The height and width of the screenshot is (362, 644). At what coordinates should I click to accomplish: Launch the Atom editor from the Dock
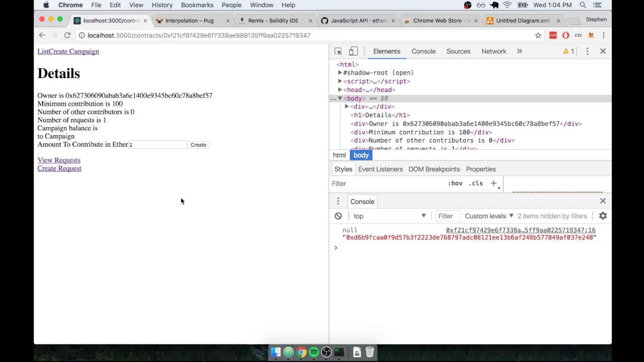288,352
